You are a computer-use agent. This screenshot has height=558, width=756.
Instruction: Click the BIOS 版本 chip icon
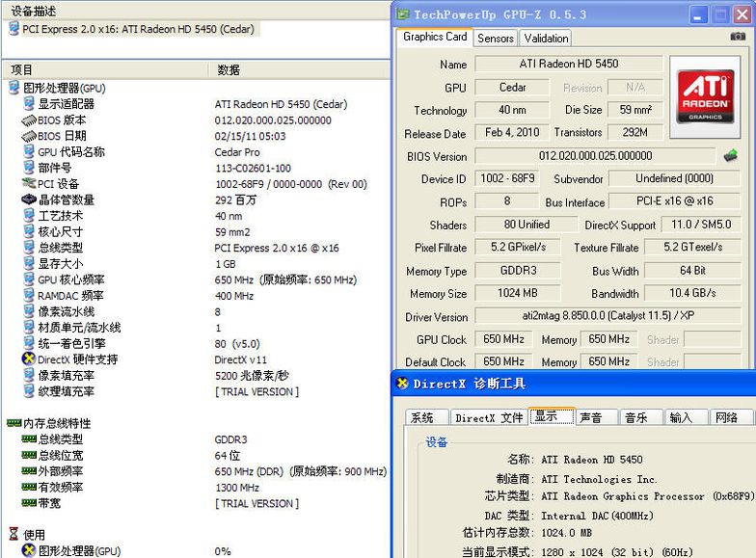click(29, 120)
